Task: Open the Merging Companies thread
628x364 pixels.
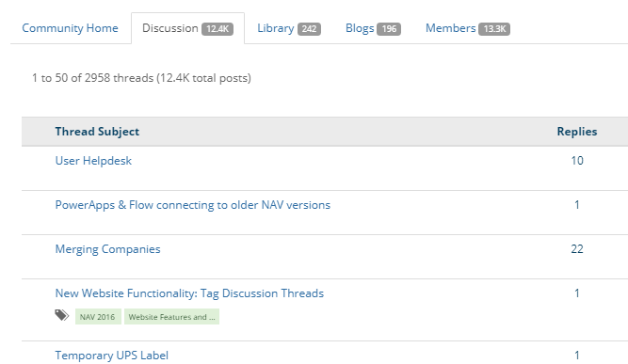Action: click(107, 249)
